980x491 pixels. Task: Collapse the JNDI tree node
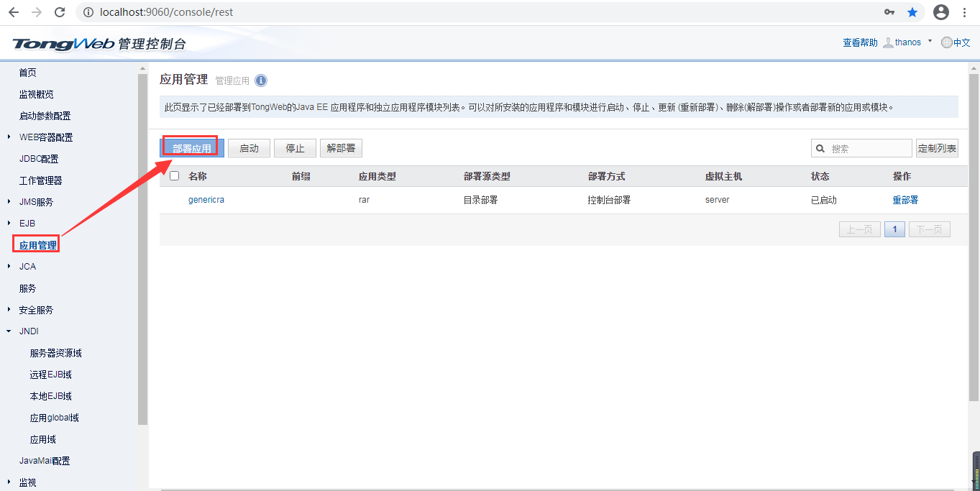9,331
